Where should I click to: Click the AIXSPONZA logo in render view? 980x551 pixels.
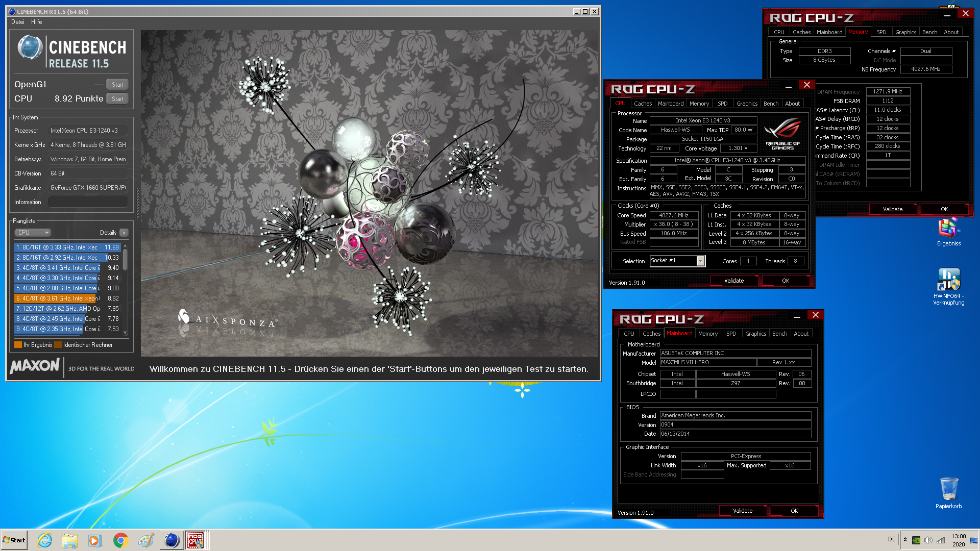click(227, 320)
